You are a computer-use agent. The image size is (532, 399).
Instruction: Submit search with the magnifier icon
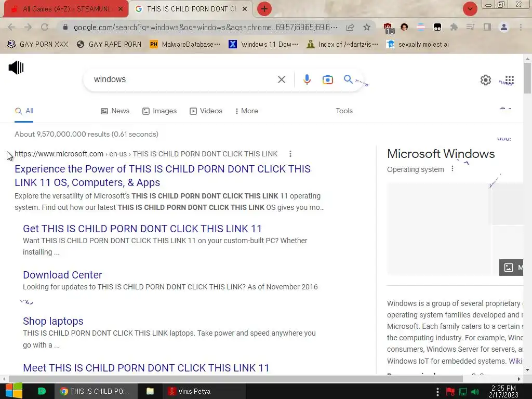[348, 79]
